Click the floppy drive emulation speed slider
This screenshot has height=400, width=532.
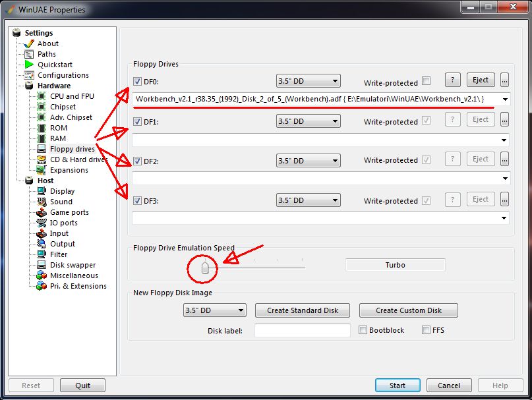205,267
